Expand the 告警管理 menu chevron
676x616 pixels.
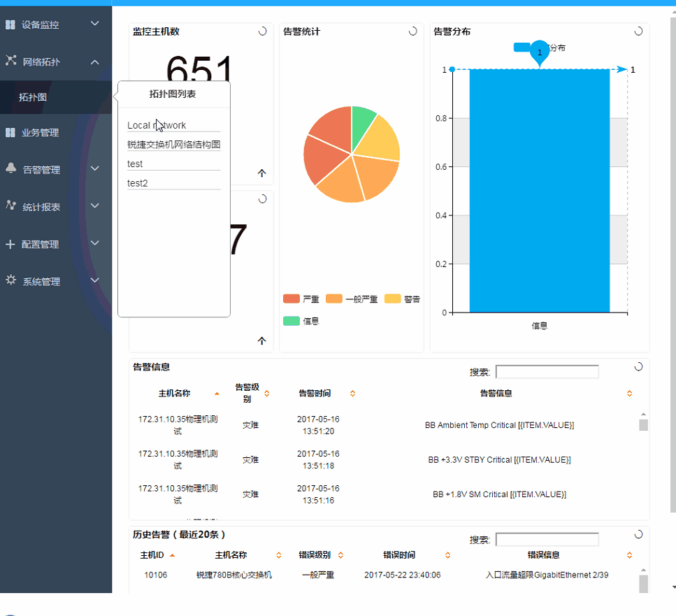coord(95,168)
